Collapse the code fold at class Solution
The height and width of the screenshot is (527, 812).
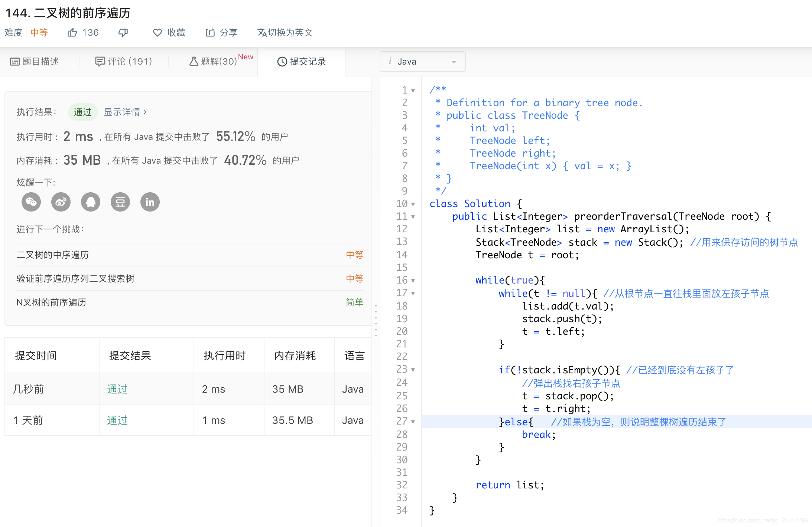413,204
